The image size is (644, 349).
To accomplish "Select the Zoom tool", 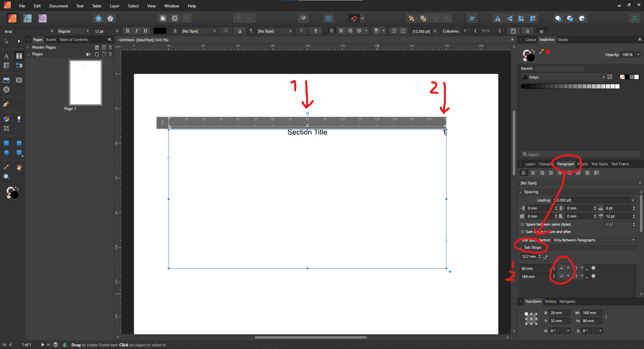I will (6, 177).
